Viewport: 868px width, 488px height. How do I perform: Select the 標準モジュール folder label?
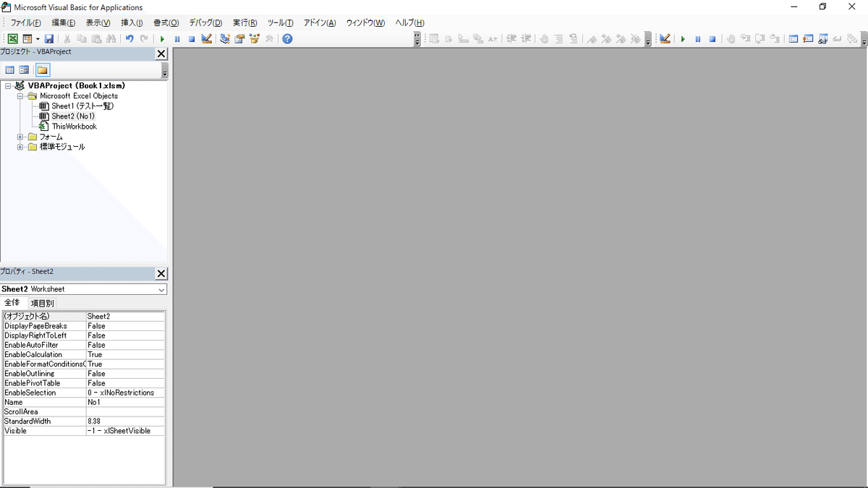tap(61, 147)
